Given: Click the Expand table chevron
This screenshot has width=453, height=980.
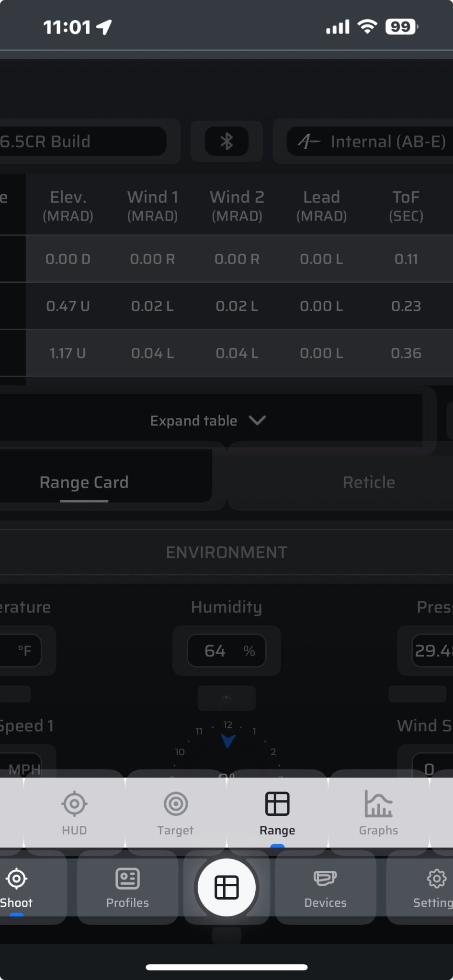Looking at the screenshot, I should (258, 421).
